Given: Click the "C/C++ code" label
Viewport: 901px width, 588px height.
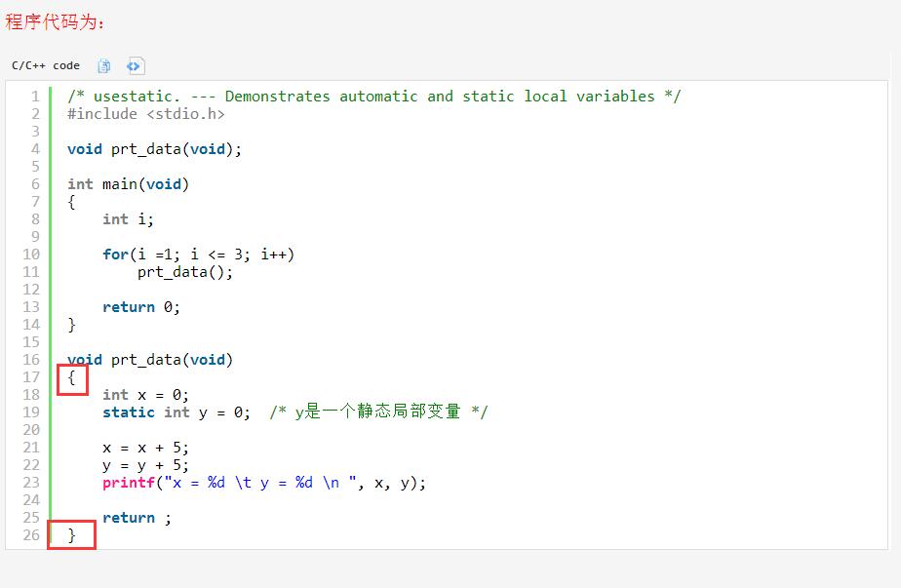Looking at the screenshot, I should click(x=46, y=65).
